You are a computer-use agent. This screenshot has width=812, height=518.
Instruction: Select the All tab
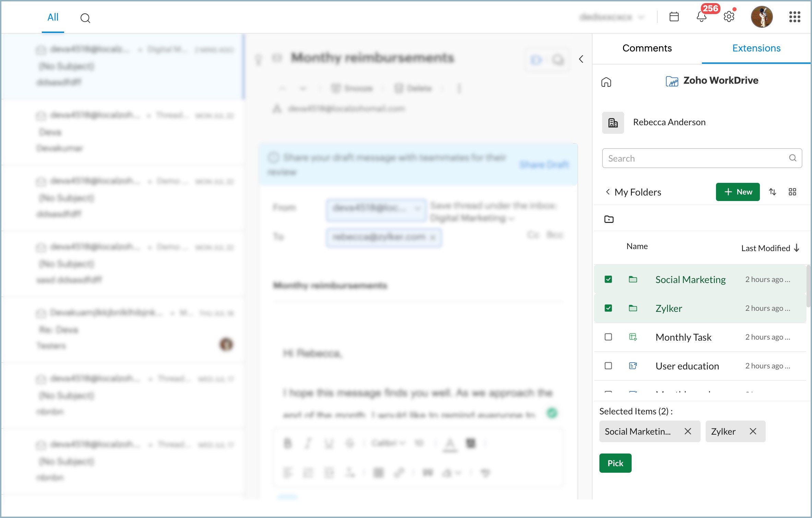pos(53,17)
